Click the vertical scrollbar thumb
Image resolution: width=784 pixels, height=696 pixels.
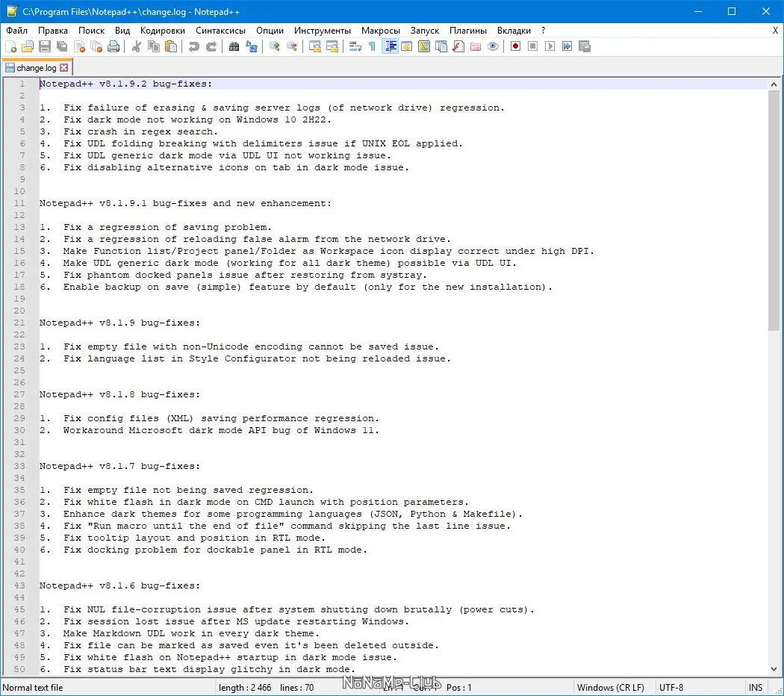coord(774,211)
